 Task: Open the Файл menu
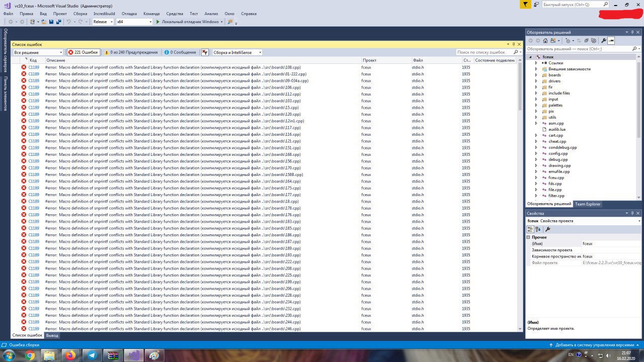(x=8, y=14)
